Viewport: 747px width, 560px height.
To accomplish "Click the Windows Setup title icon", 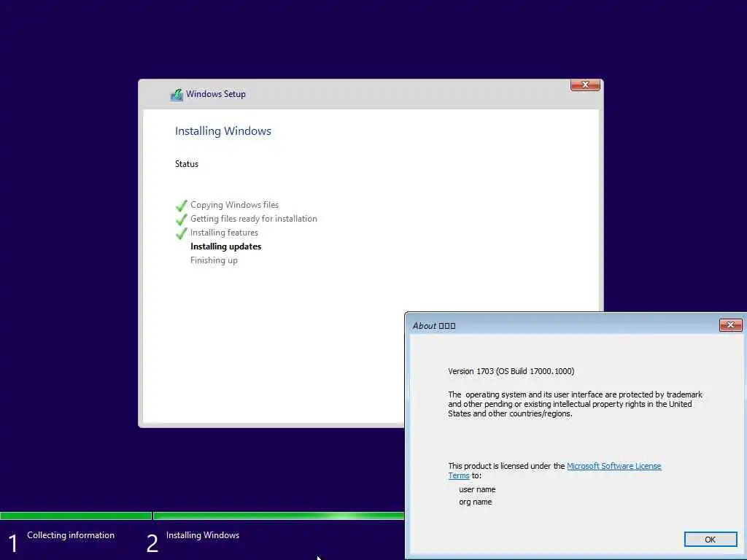I will (x=177, y=94).
